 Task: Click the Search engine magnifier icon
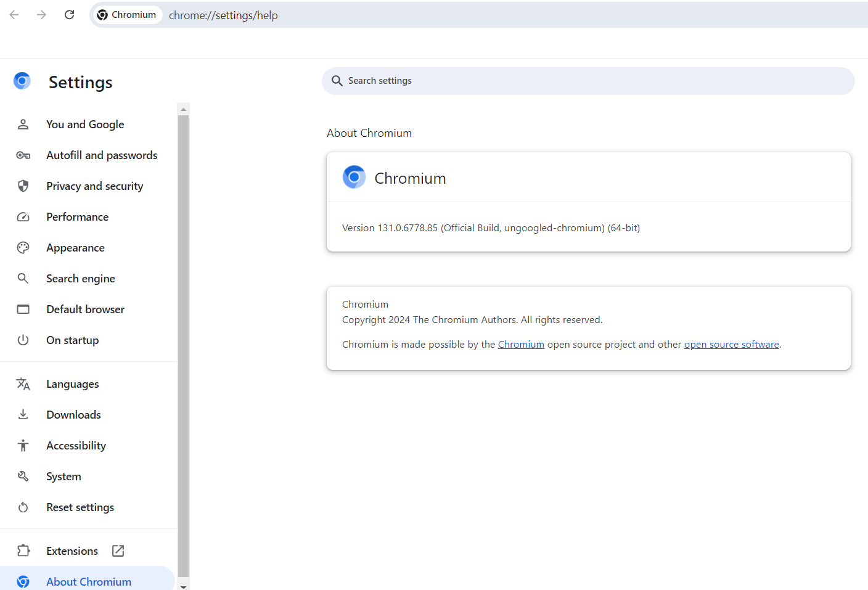(x=23, y=279)
